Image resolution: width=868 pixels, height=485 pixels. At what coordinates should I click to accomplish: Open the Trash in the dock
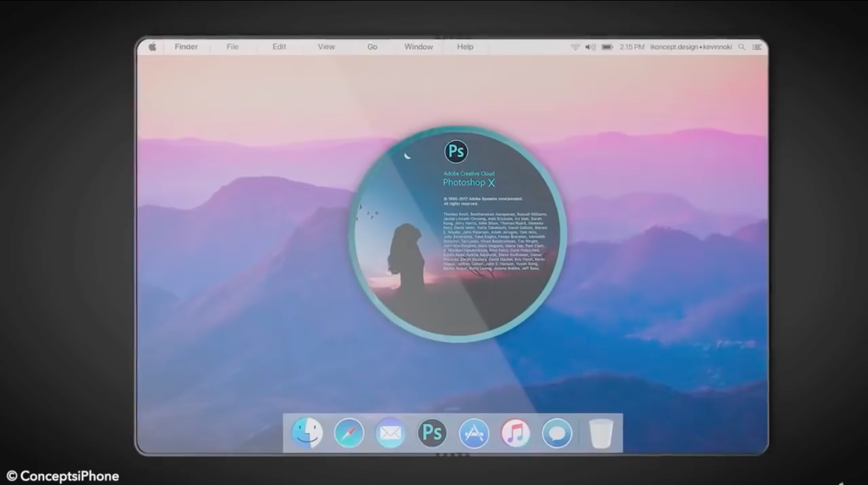tap(601, 433)
